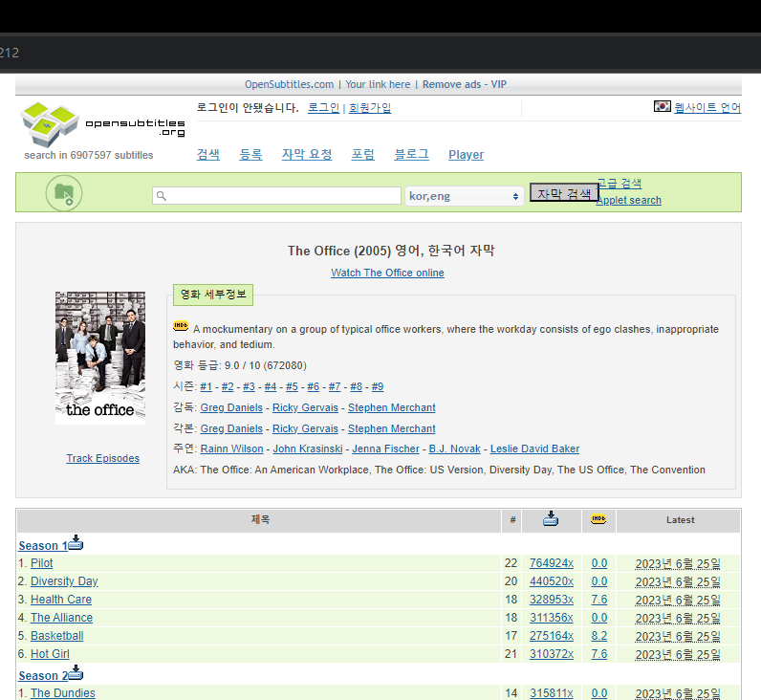Screen dimensions: 761x700
Task: Click the magnifier icon in search box
Action: pos(162,196)
